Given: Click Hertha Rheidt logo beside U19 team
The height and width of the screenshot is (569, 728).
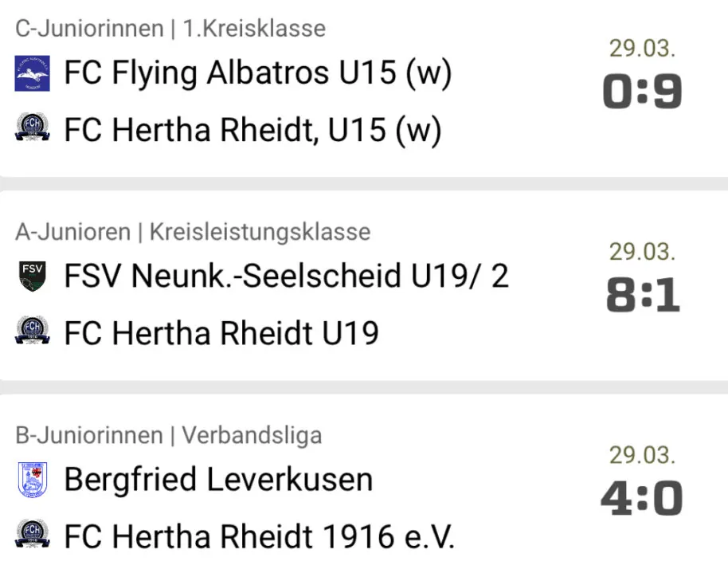Looking at the screenshot, I should tap(32, 330).
